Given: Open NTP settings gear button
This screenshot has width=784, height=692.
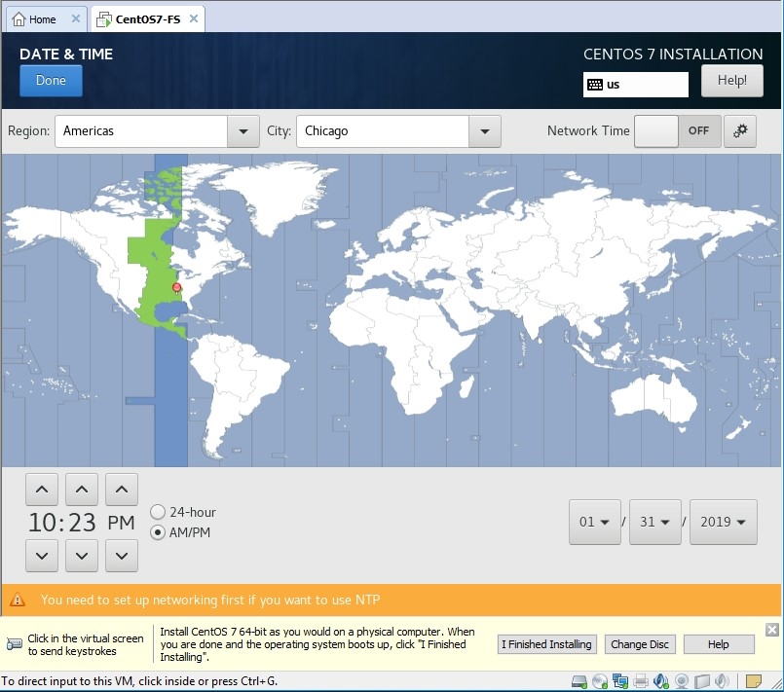Looking at the screenshot, I should (x=740, y=131).
